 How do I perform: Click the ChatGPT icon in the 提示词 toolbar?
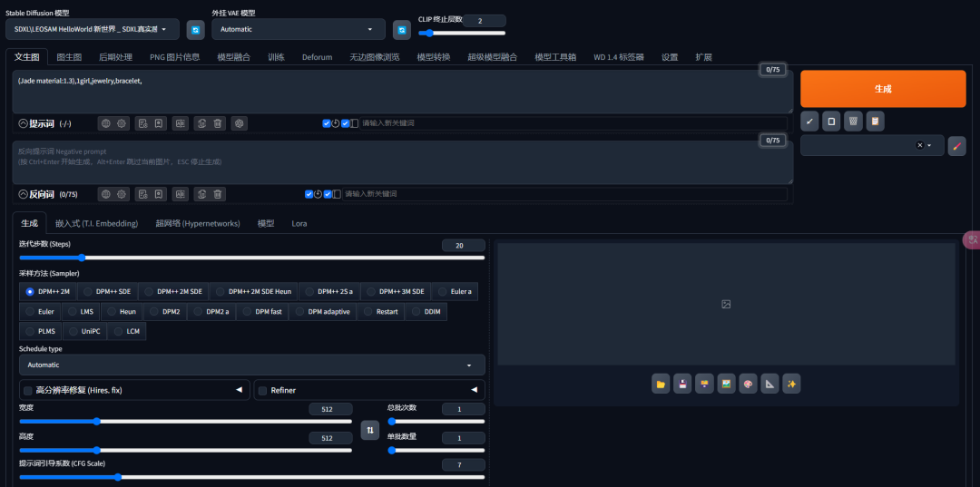click(x=238, y=123)
